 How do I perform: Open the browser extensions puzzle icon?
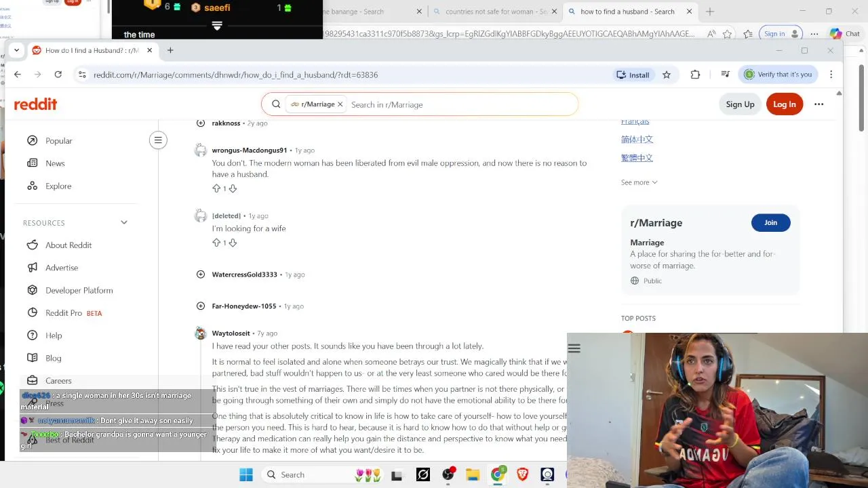695,75
